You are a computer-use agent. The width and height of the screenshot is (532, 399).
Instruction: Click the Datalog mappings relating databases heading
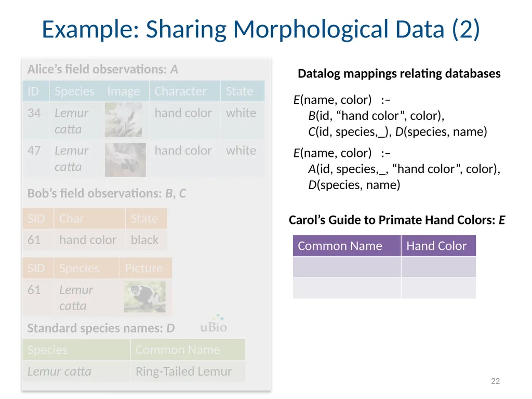click(399, 74)
